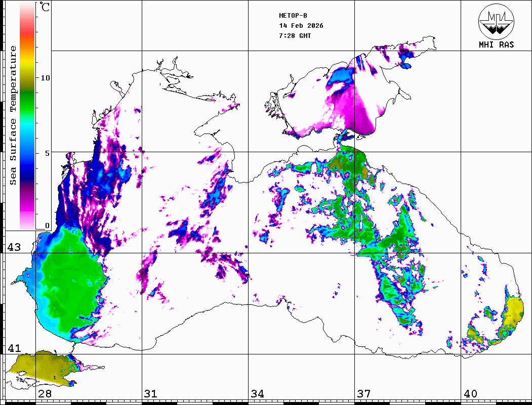The image size is (532, 405).
Task: Click the longitude label 28
Action: [45, 394]
